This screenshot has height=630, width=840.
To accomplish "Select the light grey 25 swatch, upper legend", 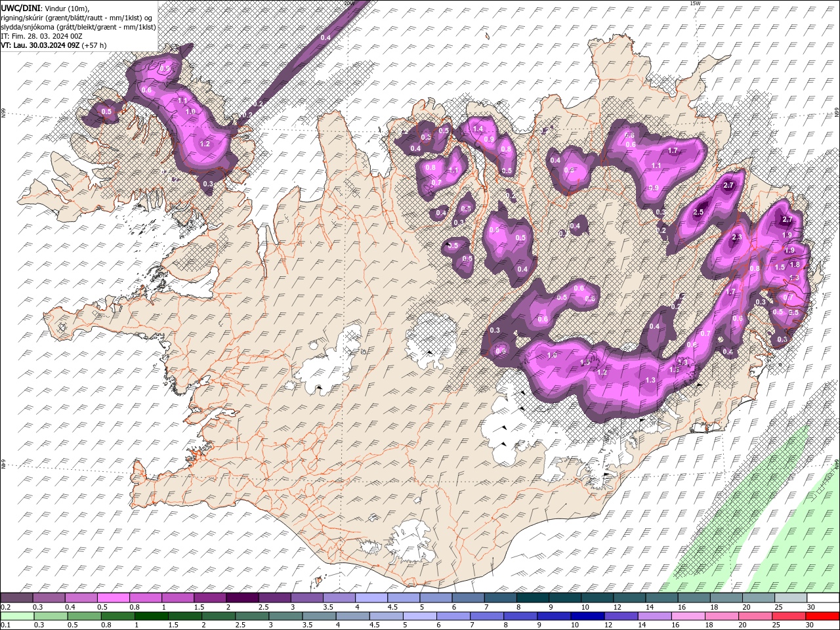I will (x=791, y=598).
